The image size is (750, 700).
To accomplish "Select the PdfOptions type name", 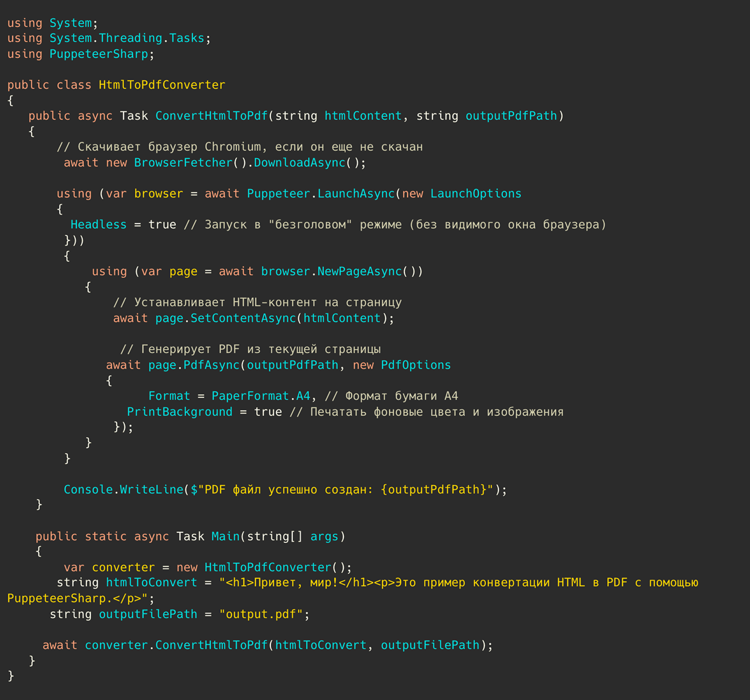I will tap(415, 365).
